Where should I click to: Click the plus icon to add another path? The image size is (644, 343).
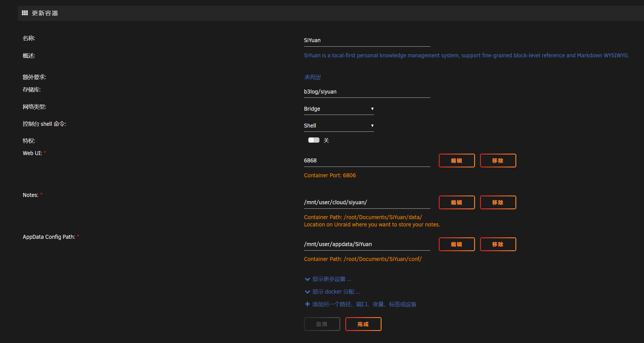[307, 304]
